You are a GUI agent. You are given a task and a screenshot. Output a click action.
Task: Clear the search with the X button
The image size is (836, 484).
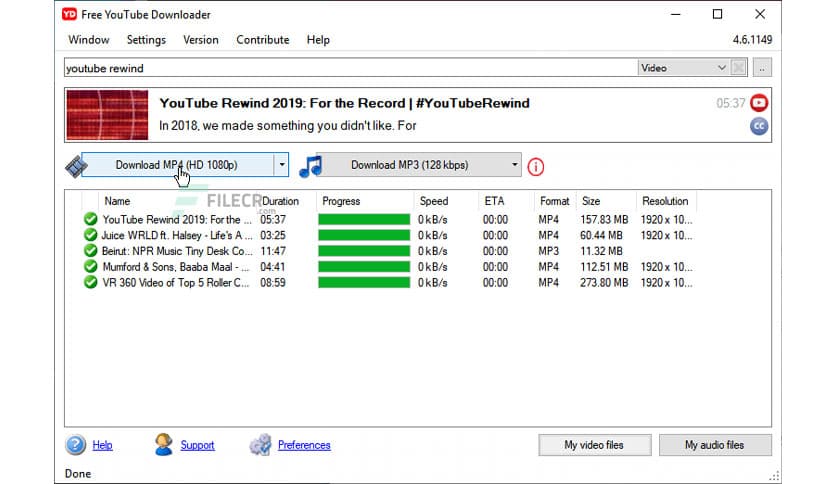[x=738, y=68]
